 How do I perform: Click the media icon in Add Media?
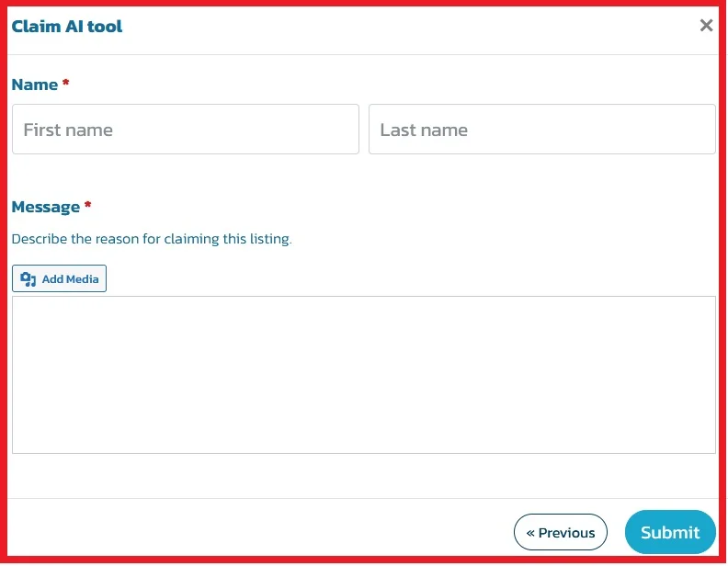tap(28, 279)
